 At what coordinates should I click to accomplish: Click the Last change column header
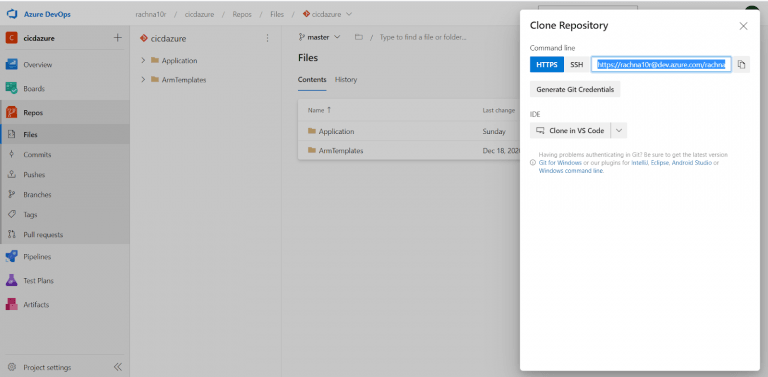pyautogui.click(x=499, y=111)
